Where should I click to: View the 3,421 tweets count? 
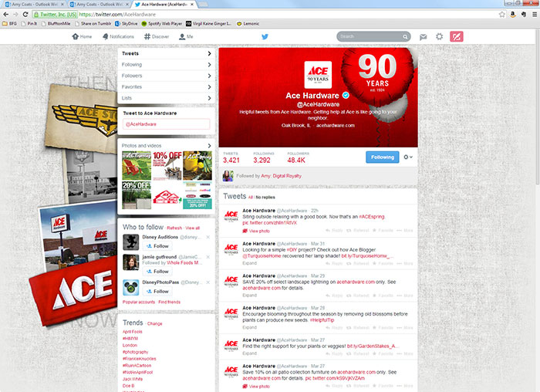(x=231, y=157)
